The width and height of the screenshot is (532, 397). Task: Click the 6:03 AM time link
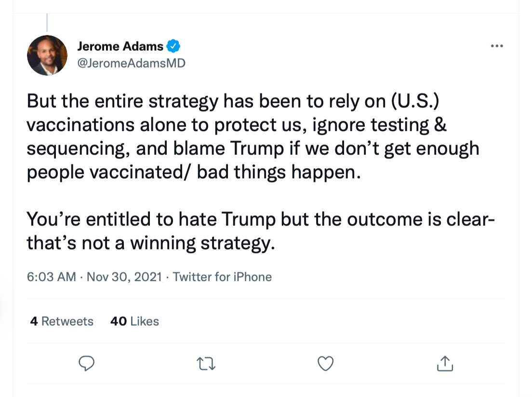51,277
